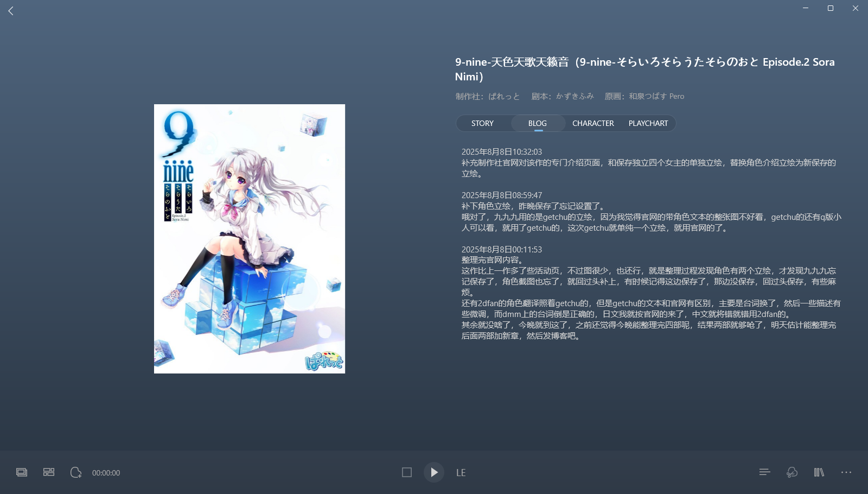Click the 9-nine game cover artwork
This screenshot has width=868, height=494.
(250, 239)
